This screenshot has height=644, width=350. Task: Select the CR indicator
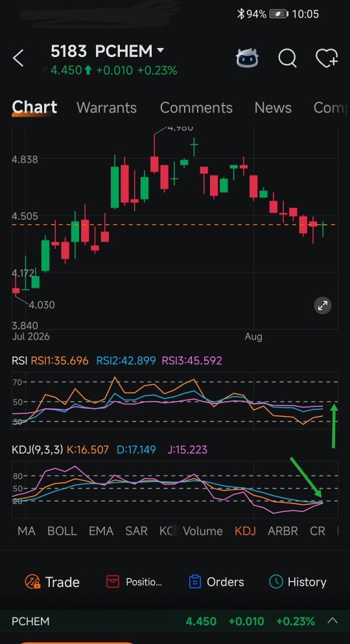318,531
